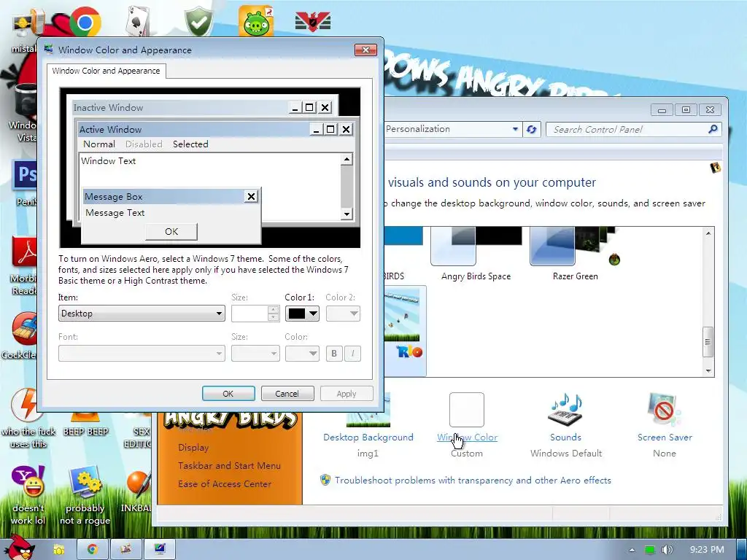Open the disabled Font dropdown

click(142, 354)
